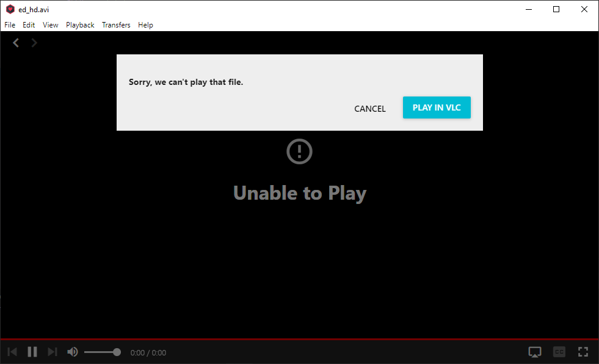Toggle closed captions (CC) button
The height and width of the screenshot is (364, 599).
tap(559, 352)
